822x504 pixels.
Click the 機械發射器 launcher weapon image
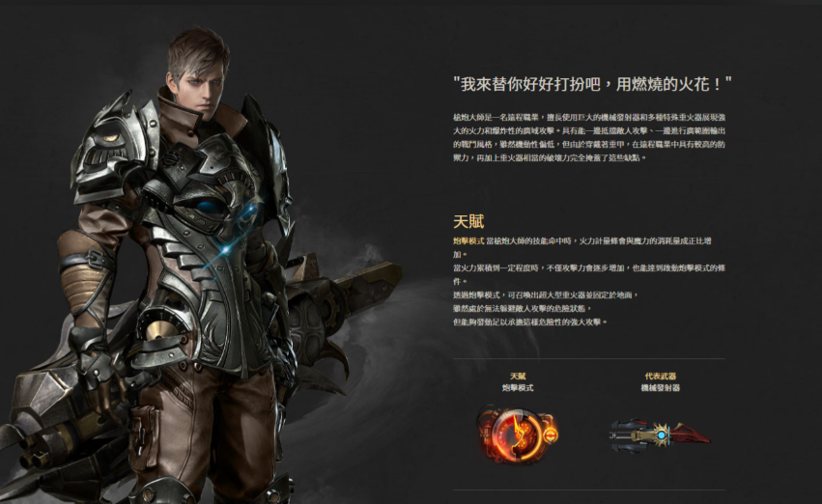point(660,435)
